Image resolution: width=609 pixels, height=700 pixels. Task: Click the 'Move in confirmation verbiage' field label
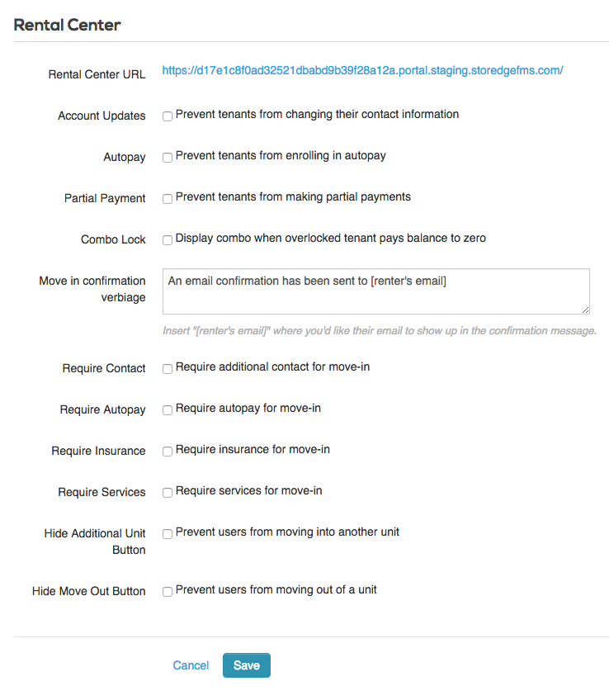pyautogui.click(x=92, y=289)
